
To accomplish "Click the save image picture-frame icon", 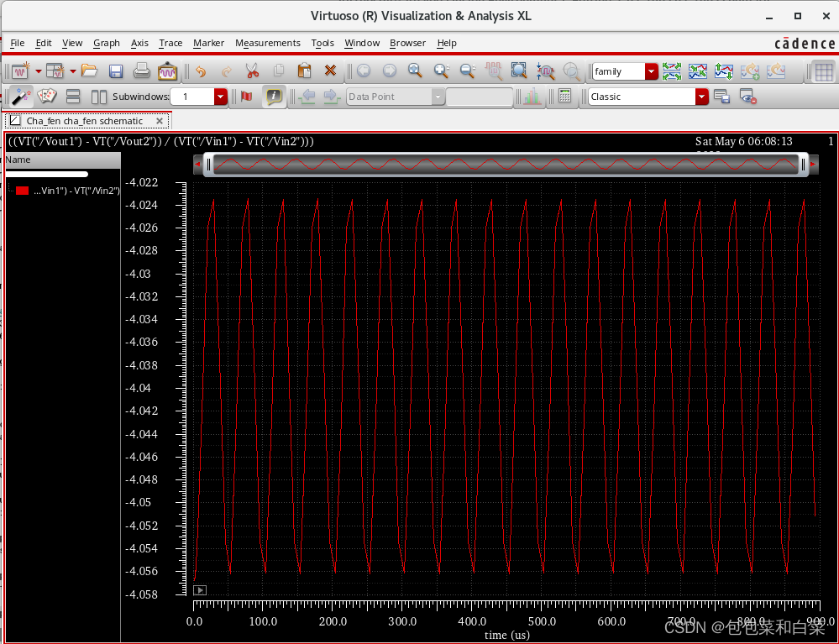I will pos(167,71).
